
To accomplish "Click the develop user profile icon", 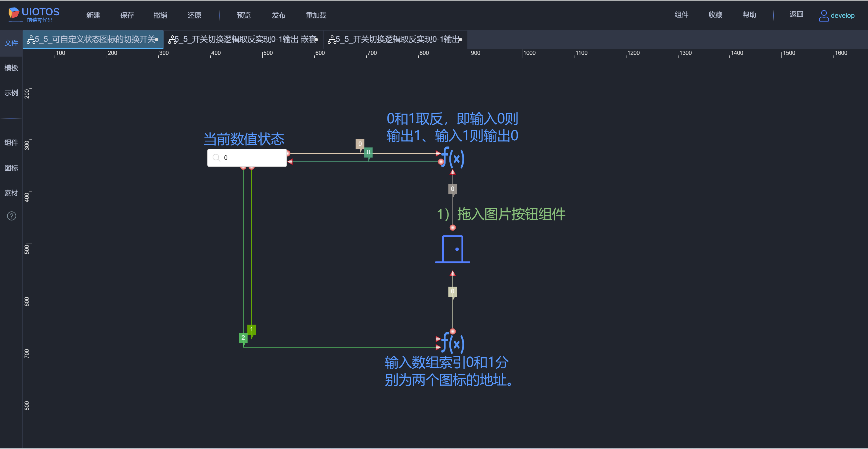I will (824, 16).
